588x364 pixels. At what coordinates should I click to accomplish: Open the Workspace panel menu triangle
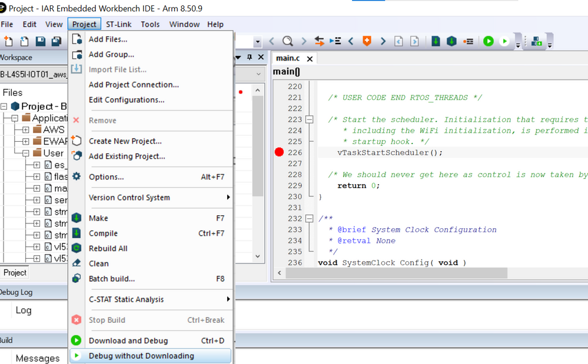(x=238, y=57)
